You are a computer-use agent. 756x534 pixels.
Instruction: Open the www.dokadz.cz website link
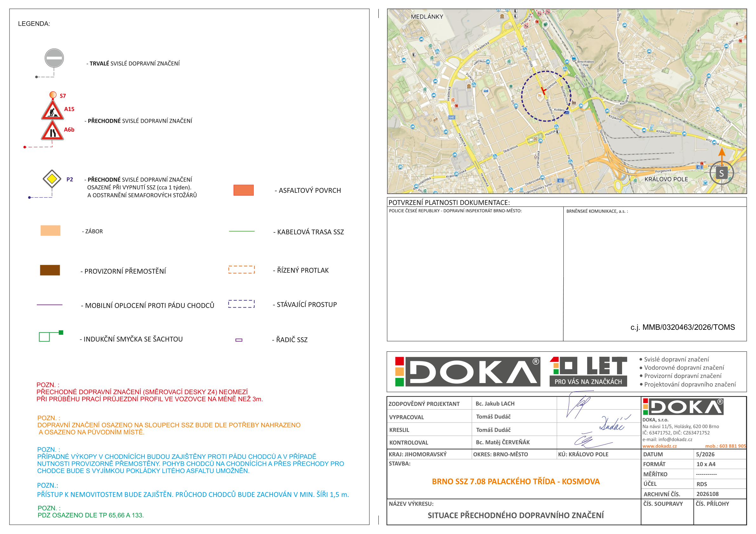coord(659,446)
